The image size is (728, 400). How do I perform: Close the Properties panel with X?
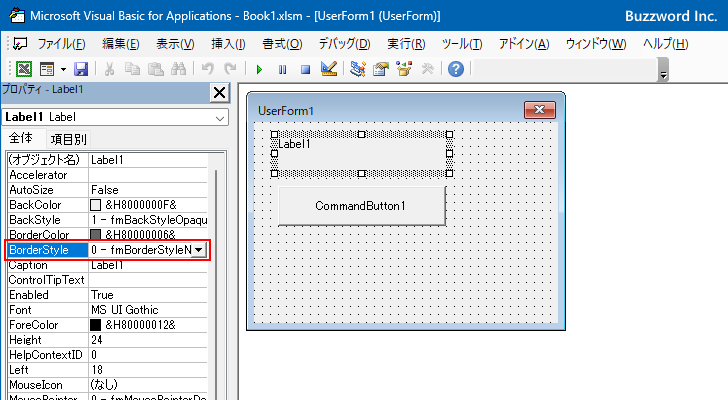220,92
